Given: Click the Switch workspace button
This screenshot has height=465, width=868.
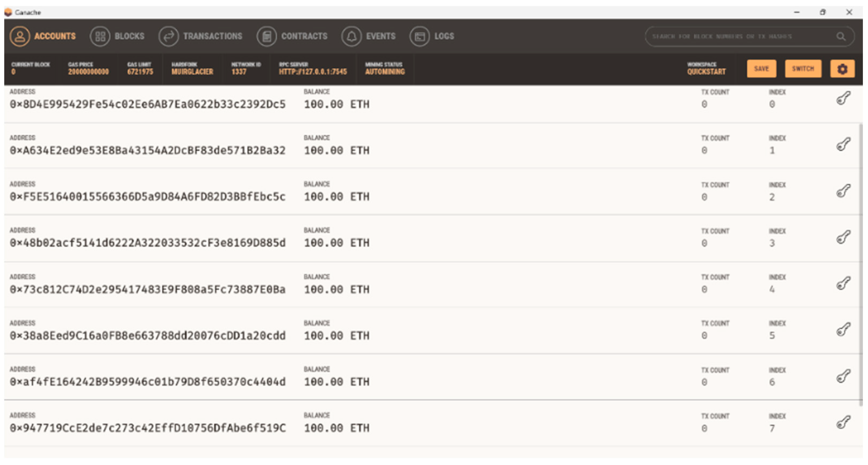Looking at the screenshot, I should pos(803,69).
